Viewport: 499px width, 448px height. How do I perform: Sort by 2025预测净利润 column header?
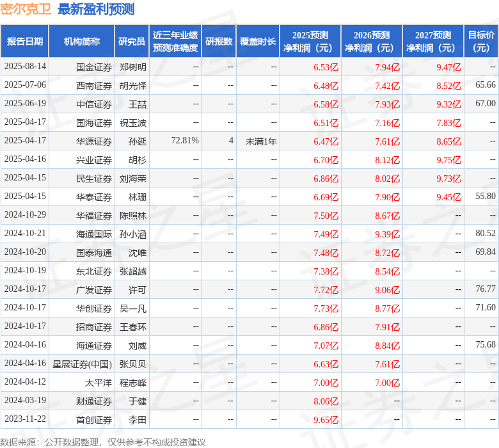tap(310, 42)
